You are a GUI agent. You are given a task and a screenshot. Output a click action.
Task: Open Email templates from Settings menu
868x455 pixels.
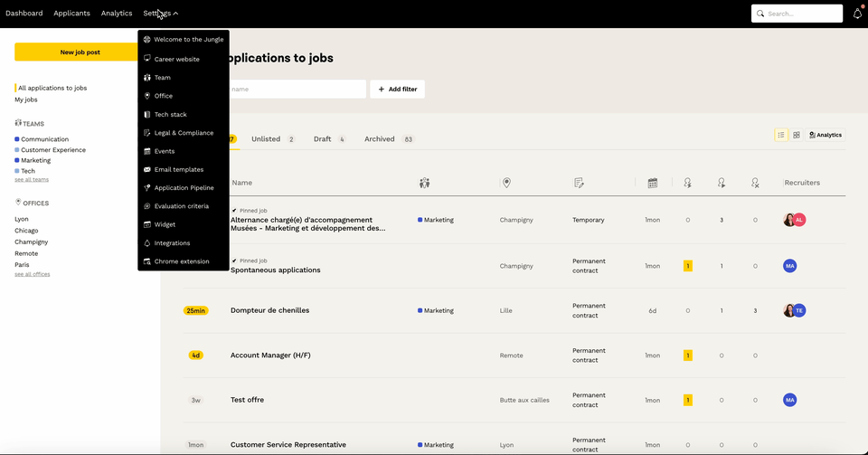point(178,169)
